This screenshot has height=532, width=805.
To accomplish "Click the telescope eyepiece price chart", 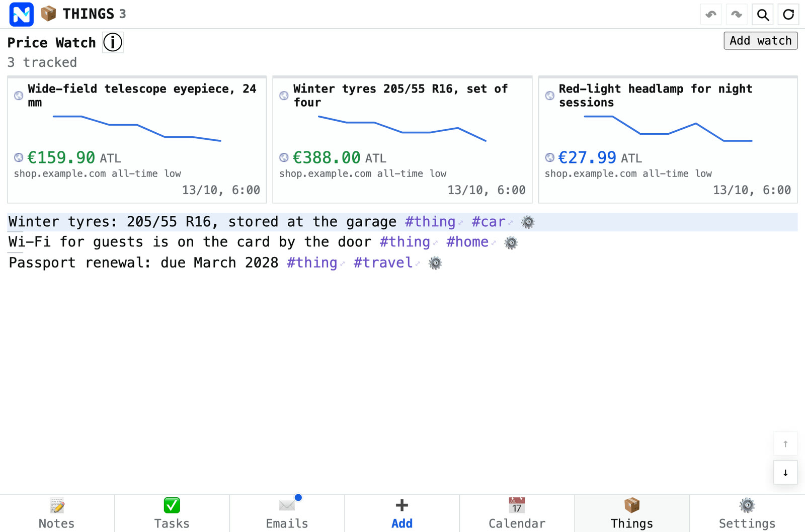I will (x=137, y=129).
